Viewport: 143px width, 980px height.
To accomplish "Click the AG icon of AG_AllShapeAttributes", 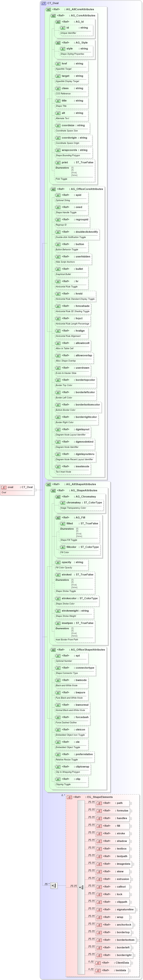I will (x=49, y=484).
